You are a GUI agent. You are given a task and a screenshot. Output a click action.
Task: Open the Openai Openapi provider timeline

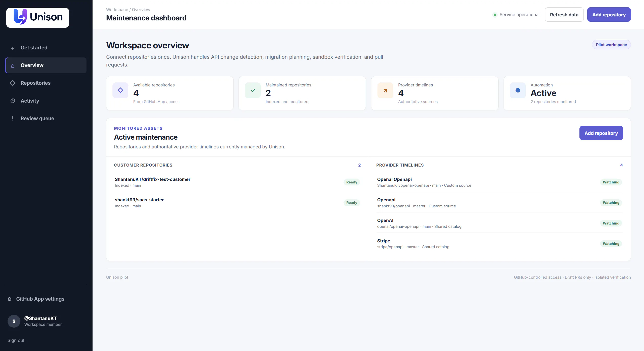(500, 182)
